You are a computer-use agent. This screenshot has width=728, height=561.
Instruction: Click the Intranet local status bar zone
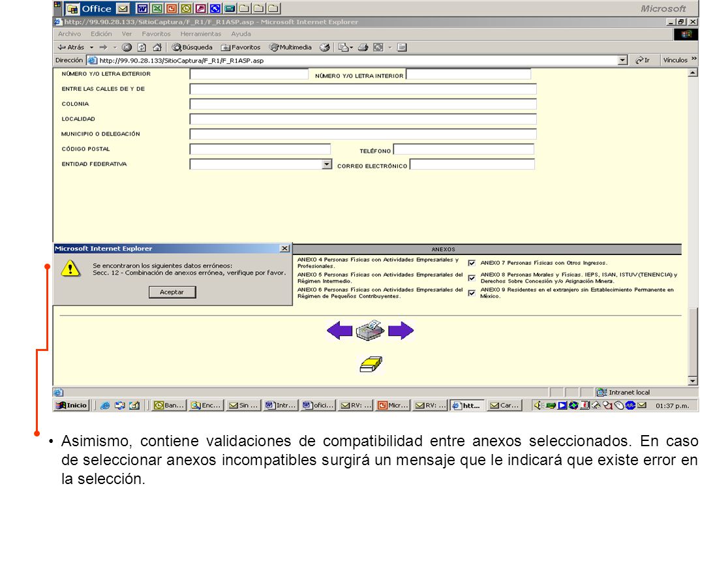pyautogui.click(x=646, y=393)
